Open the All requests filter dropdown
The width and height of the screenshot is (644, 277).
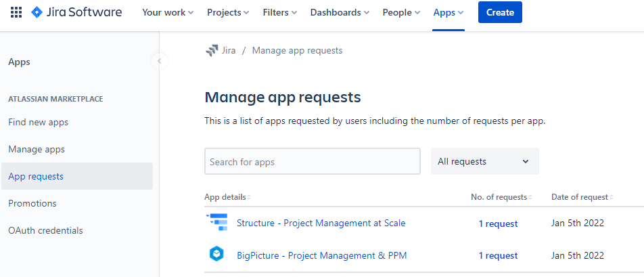[x=484, y=161]
